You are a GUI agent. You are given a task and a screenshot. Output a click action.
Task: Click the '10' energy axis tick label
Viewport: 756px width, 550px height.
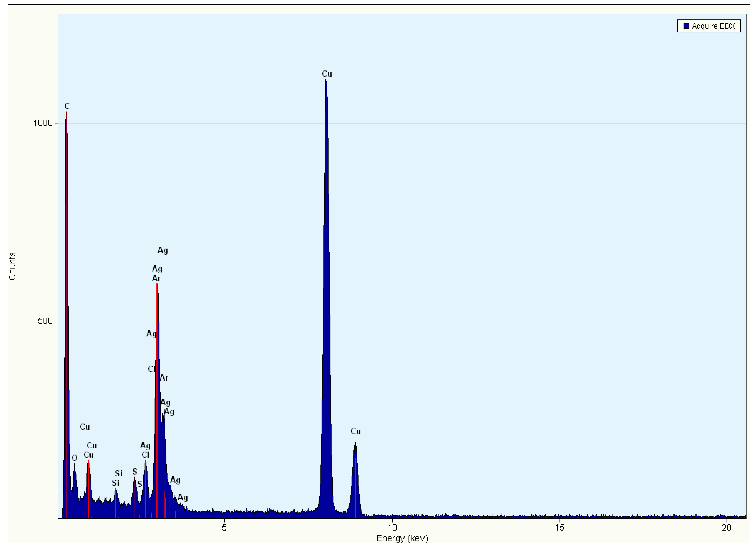click(392, 527)
